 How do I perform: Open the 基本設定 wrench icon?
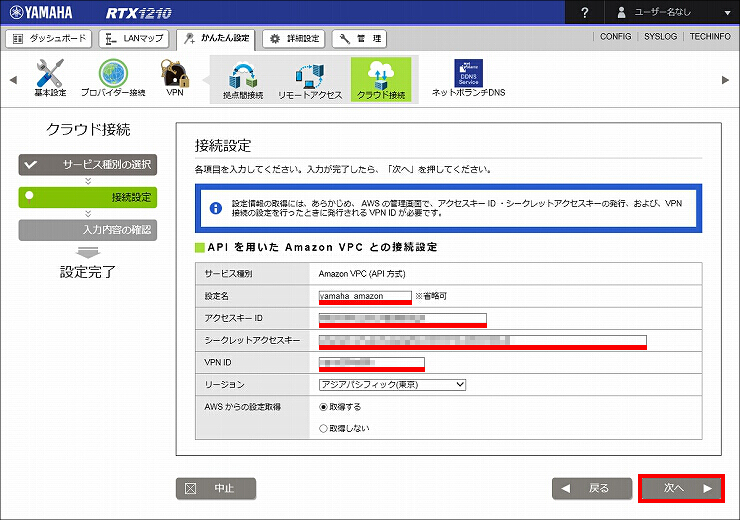pos(50,78)
